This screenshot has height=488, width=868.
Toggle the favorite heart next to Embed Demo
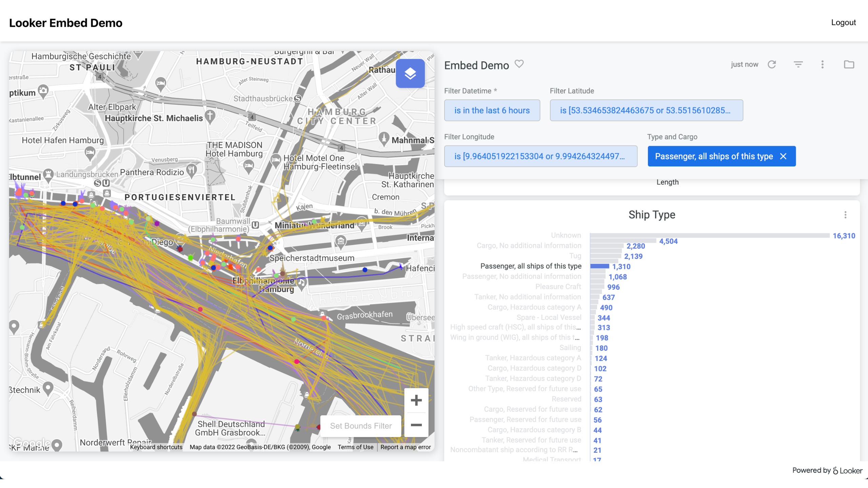[x=519, y=64]
